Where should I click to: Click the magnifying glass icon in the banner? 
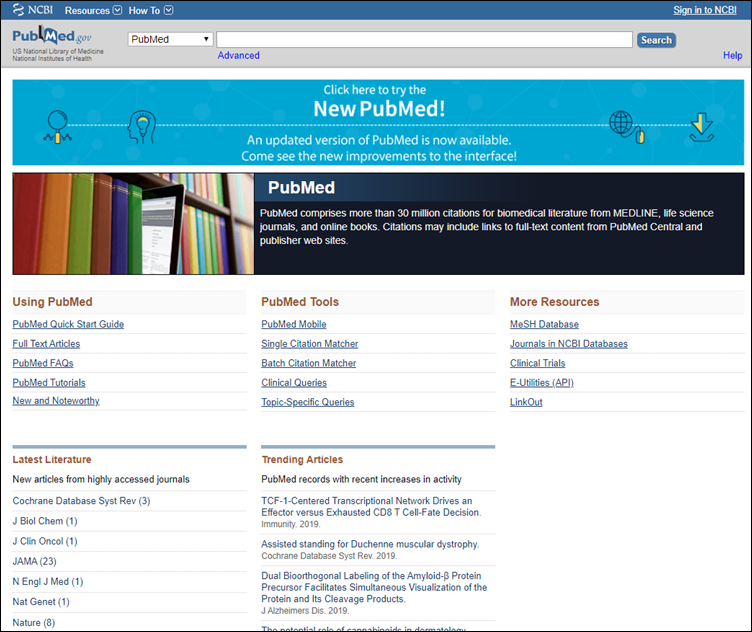click(x=58, y=127)
